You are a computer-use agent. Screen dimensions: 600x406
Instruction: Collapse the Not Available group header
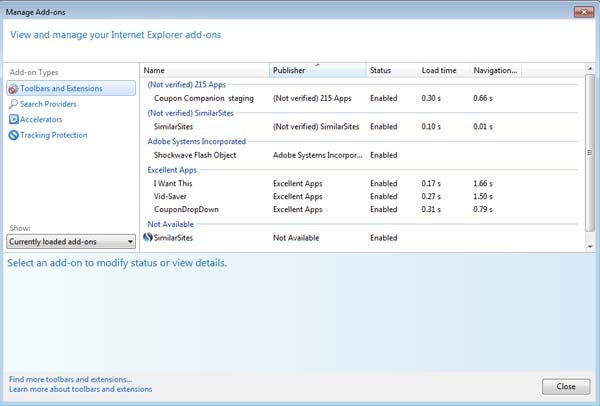click(171, 224)
